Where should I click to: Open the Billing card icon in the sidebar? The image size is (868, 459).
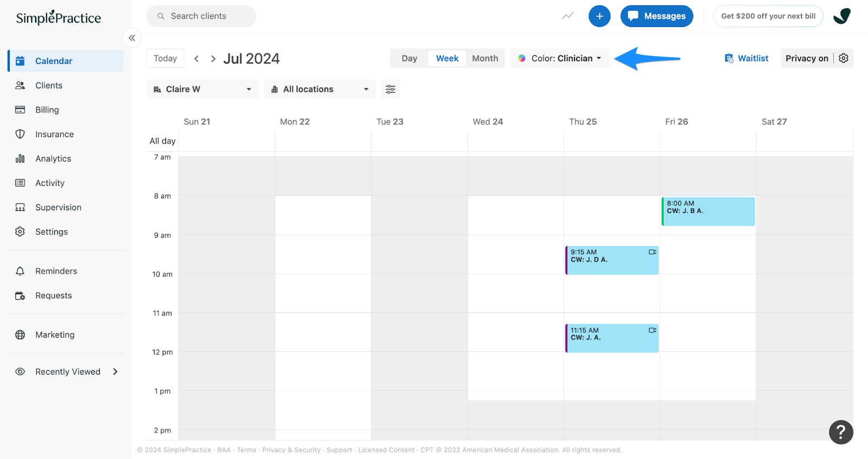[20, 109]
